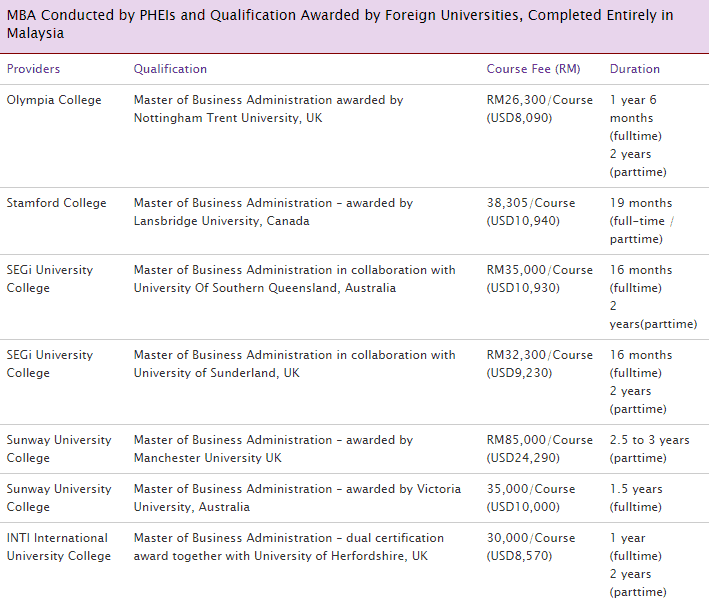This screenshot has width=712, height=605.
Task: Click the '38,305/Course (USD10,940)' fee cell
Action: click(531, 212)
